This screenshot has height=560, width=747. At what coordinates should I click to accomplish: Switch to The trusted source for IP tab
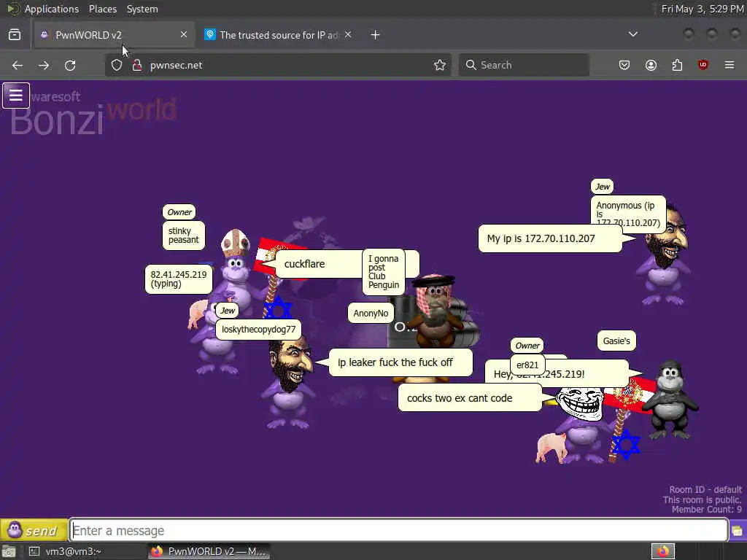tap(278, 35)
